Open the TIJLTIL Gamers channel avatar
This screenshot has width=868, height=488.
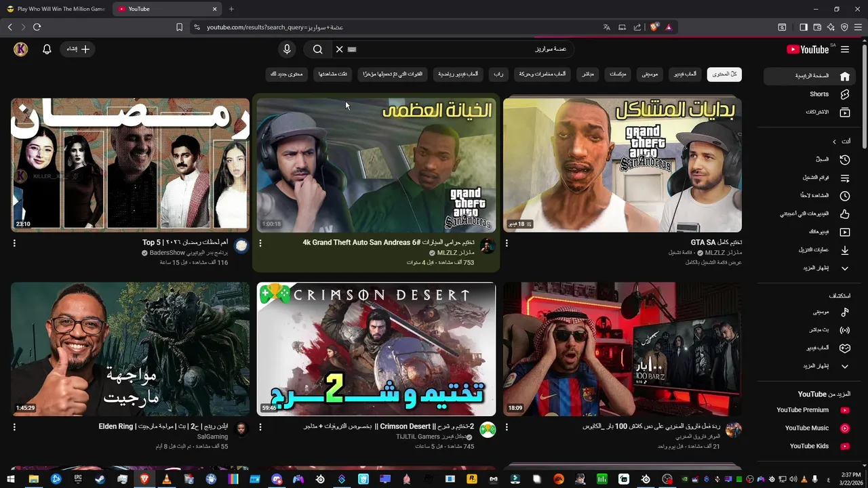point(488,430)
